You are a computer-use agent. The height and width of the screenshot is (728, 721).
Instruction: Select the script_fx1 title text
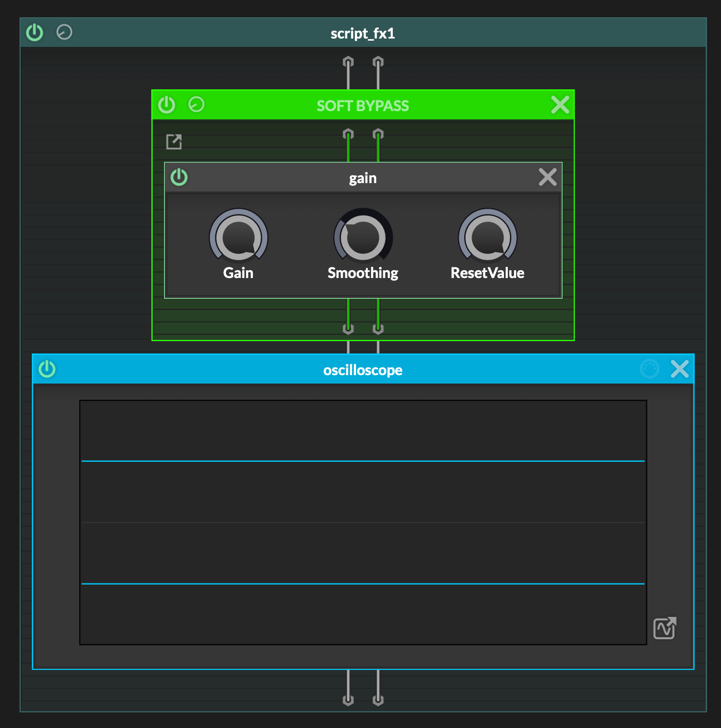(363, 33)
